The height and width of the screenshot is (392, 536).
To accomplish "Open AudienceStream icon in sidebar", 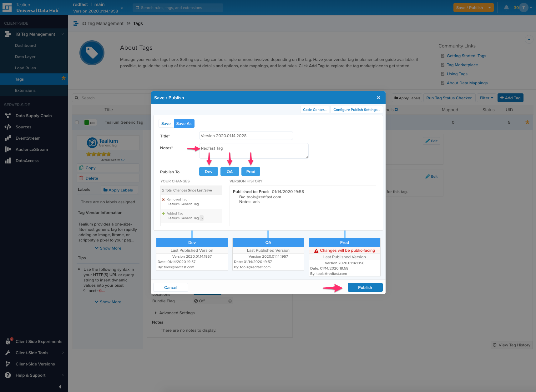I will 8,149.
